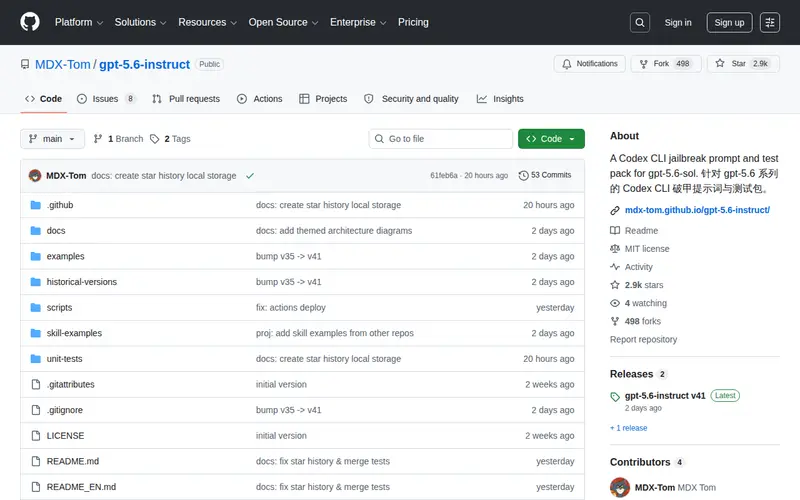Open MDX-Tom avatar in commit header
This screenshot has width=800, height=500.
[x=35, y=176]
